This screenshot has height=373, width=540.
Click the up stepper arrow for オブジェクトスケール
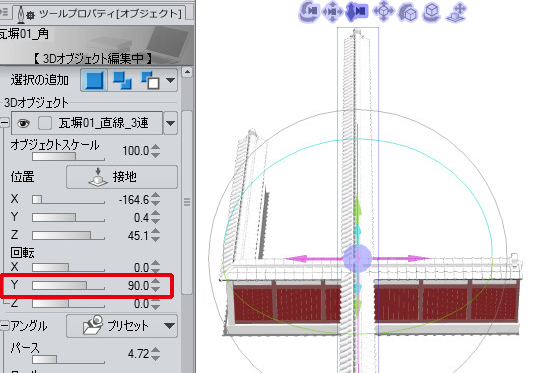pyautogui.click(x=155, y=147)
